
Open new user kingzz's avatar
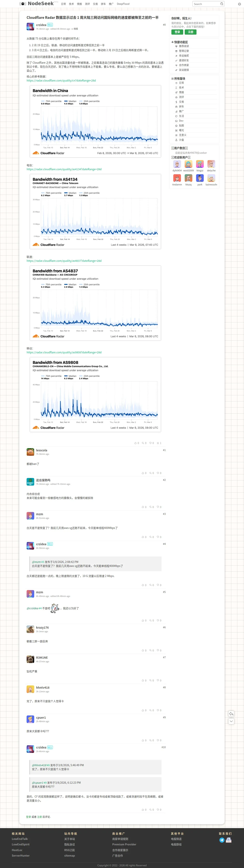(200, 164)
